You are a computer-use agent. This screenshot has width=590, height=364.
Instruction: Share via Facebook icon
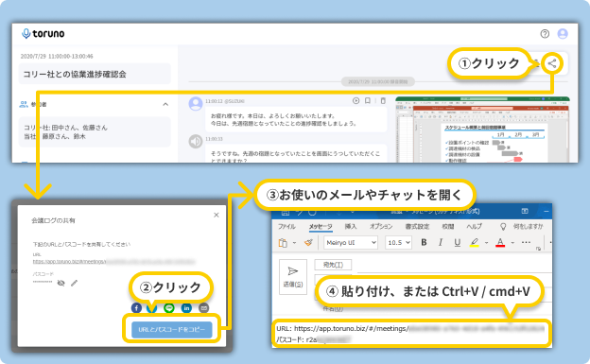[136, 308]
